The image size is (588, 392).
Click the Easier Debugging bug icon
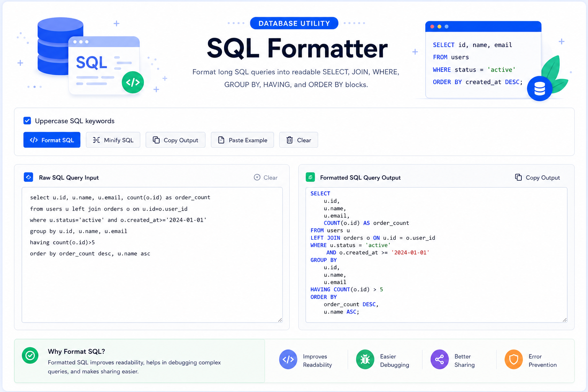tap(365, 359)
